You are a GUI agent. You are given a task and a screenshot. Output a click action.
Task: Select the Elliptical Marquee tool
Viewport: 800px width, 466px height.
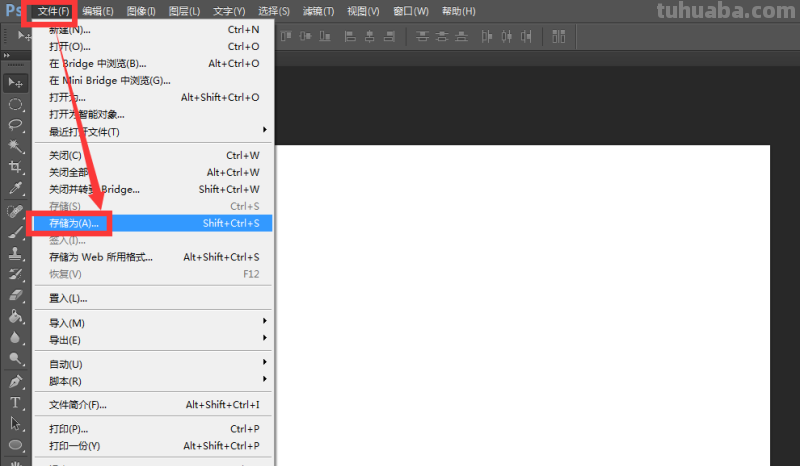click(16, 103)
